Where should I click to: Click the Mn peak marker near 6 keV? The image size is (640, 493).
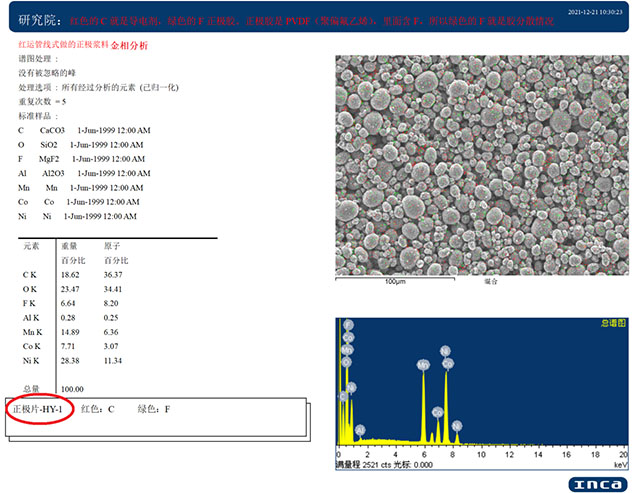click(422, 365)
